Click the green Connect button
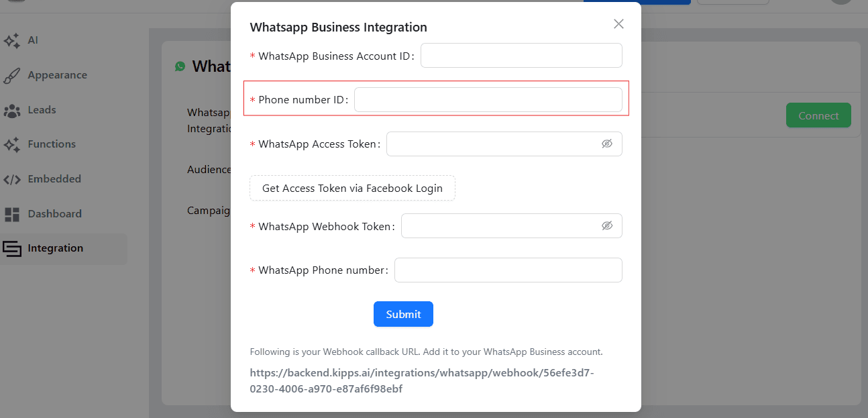The image size is (868, 418). (818, 115)
